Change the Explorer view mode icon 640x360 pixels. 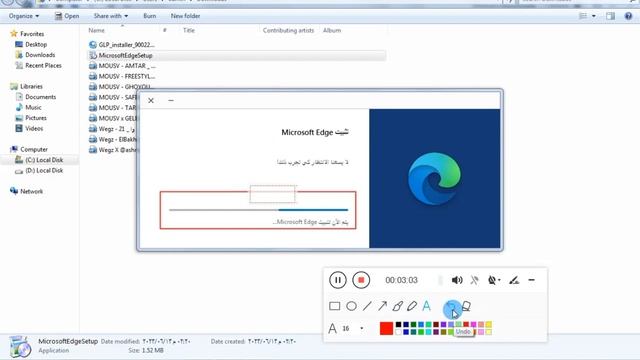(x=583, y=16)
